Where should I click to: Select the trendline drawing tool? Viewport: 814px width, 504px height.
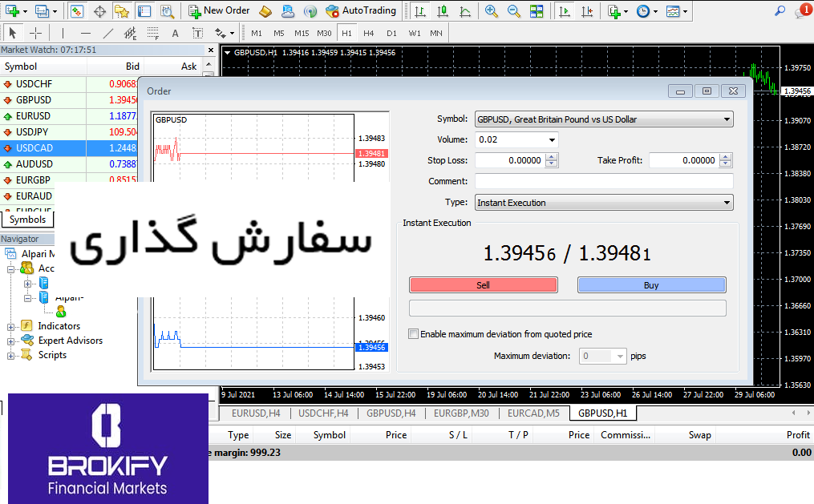pyautogui.click(x=108, y=33)
